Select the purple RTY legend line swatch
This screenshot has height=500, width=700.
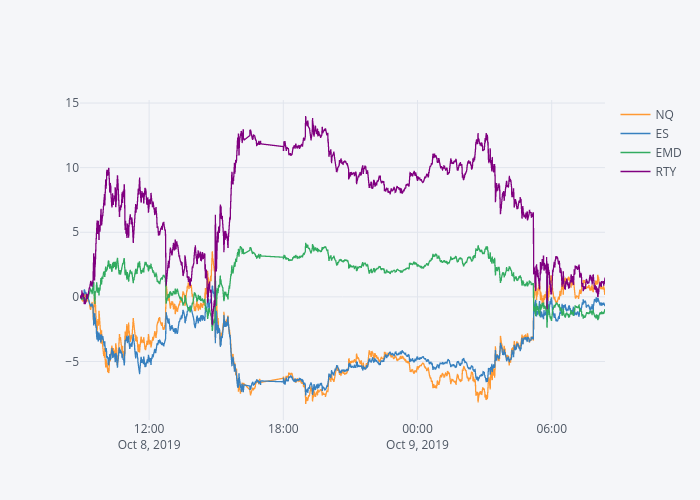tap(635, 171)
